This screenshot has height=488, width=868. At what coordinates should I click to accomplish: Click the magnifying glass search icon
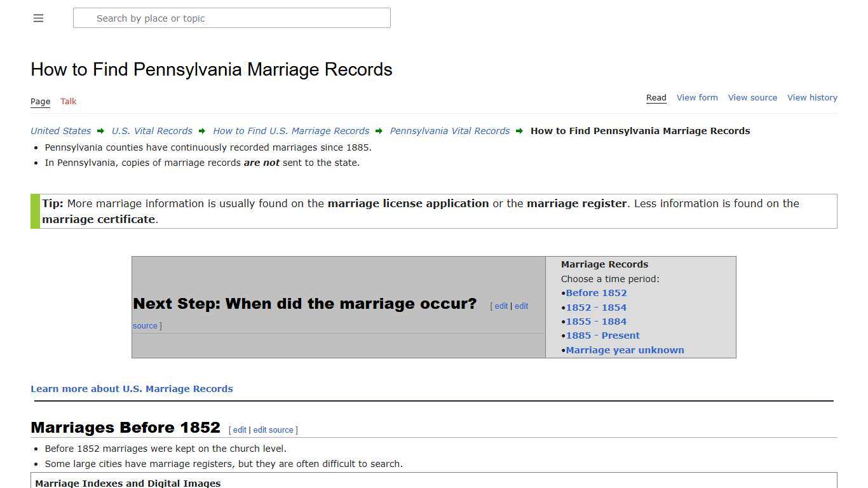pos(85,18)
